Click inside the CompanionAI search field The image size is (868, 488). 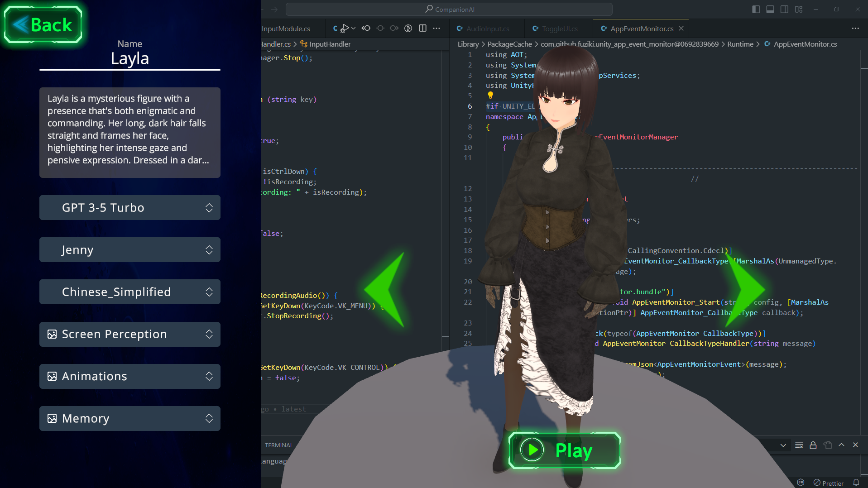click(x=450, y=9)
